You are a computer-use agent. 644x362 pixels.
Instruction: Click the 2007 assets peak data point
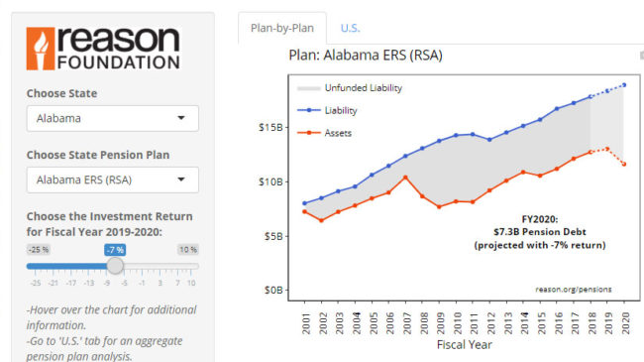[405, 178]
